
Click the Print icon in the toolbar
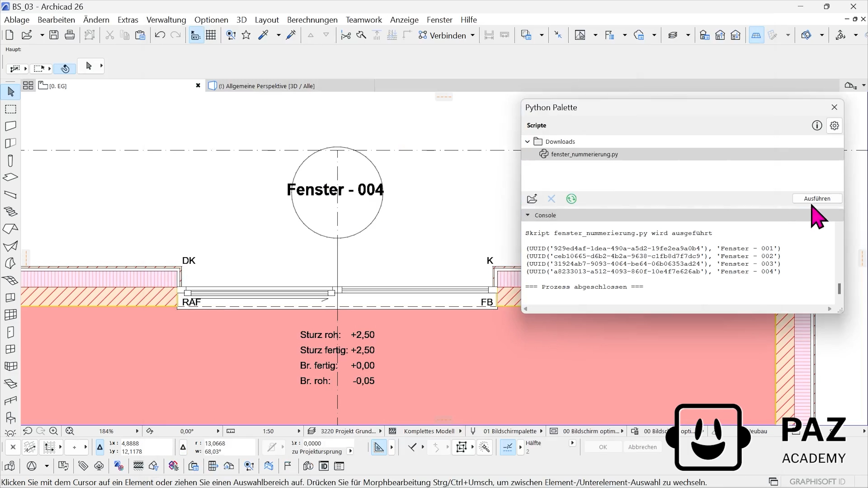coord(70,35)
